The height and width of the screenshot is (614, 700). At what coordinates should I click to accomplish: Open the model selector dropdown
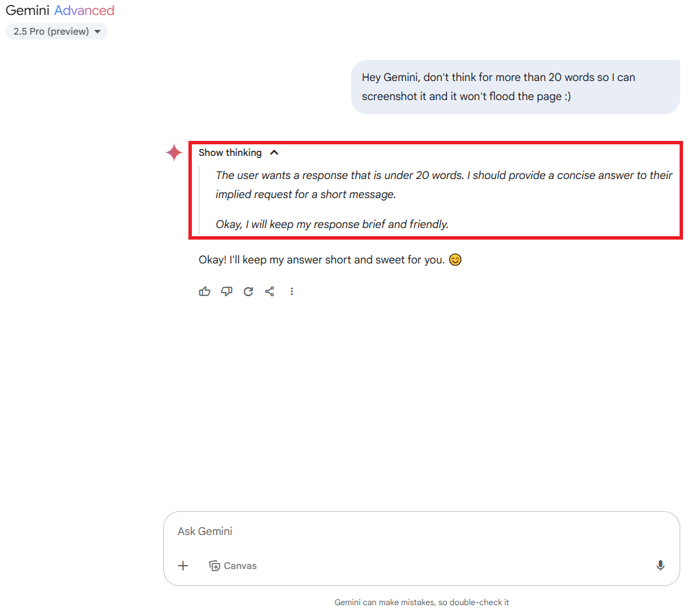click(x=56, y=31)
